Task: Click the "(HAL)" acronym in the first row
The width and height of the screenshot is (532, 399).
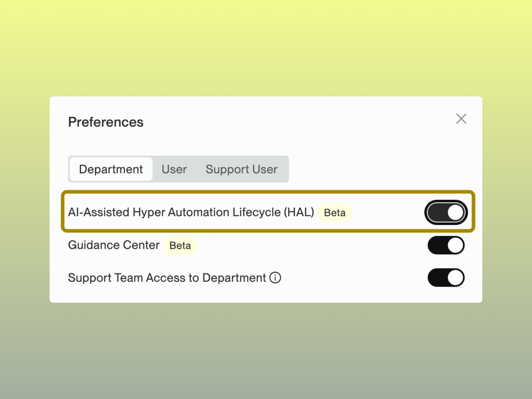Action: (299, 212)
